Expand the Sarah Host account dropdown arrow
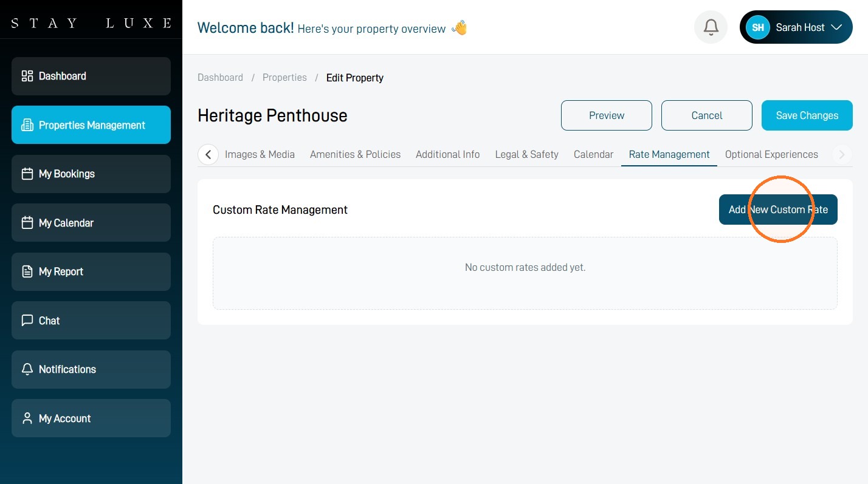Screen dimensions: 868x484 pyautogui.click(x=836, y=27)
